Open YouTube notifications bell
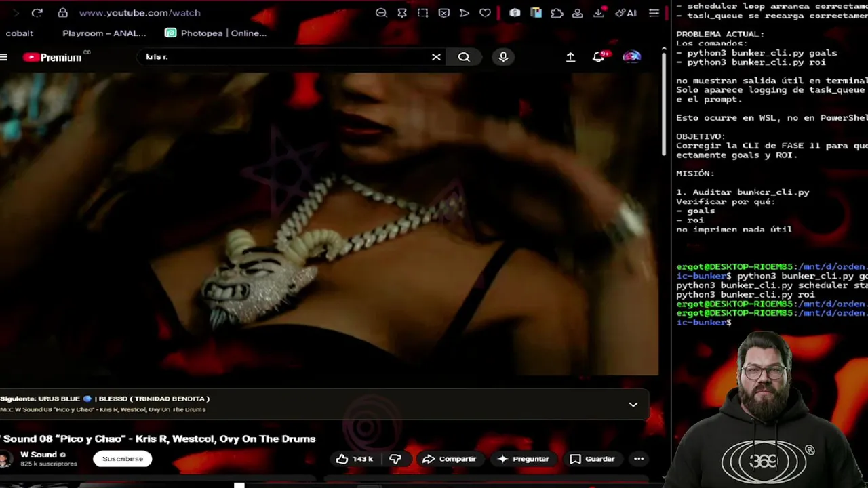 tap(599, 57)
